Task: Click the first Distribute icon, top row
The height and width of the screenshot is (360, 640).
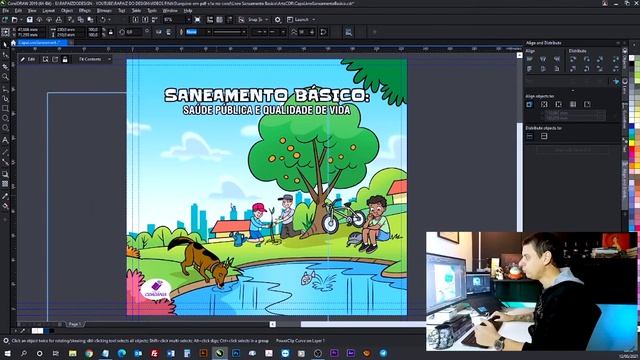Action: point(573,59)
